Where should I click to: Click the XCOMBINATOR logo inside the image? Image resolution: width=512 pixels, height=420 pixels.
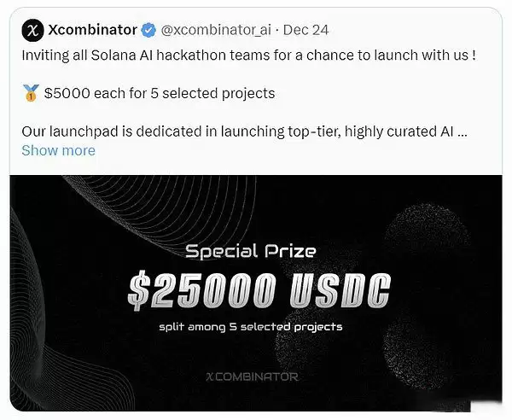252,376
